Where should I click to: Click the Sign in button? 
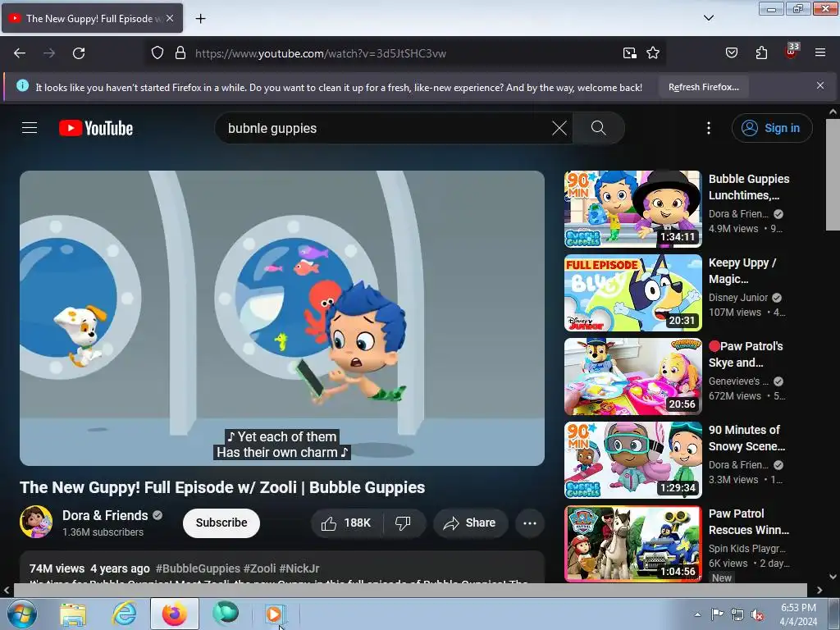771,128
